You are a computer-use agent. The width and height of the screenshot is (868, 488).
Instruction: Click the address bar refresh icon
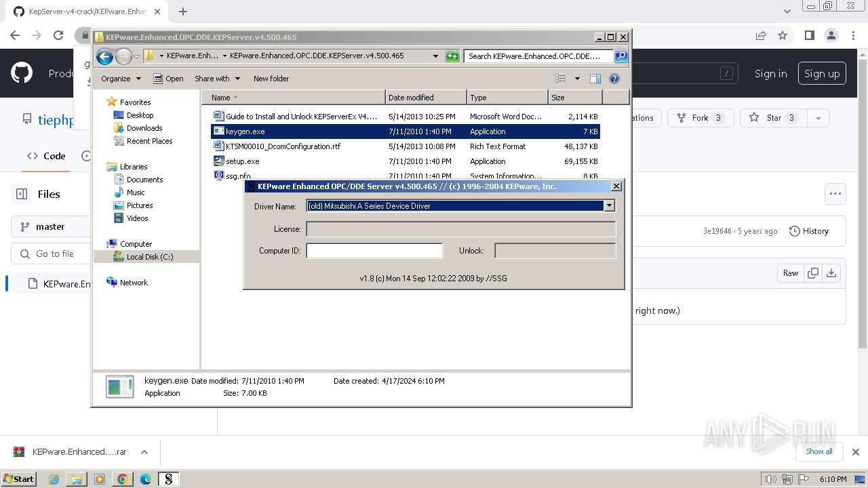[x=452, y=56]
